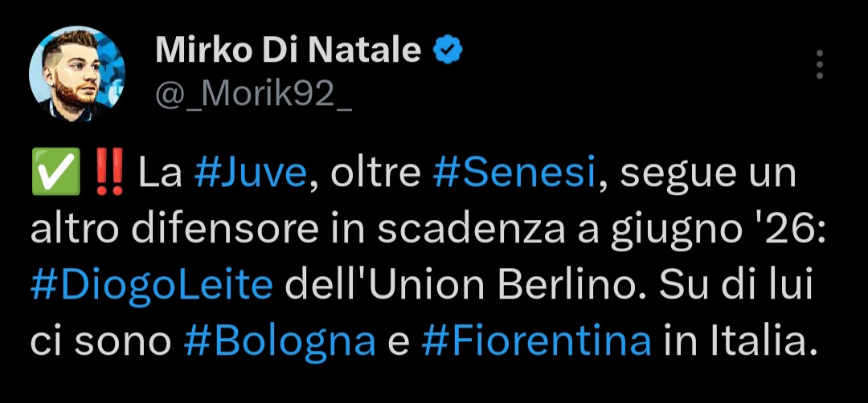Open Mirko Di Natale's profile picture

click(77, 74)
